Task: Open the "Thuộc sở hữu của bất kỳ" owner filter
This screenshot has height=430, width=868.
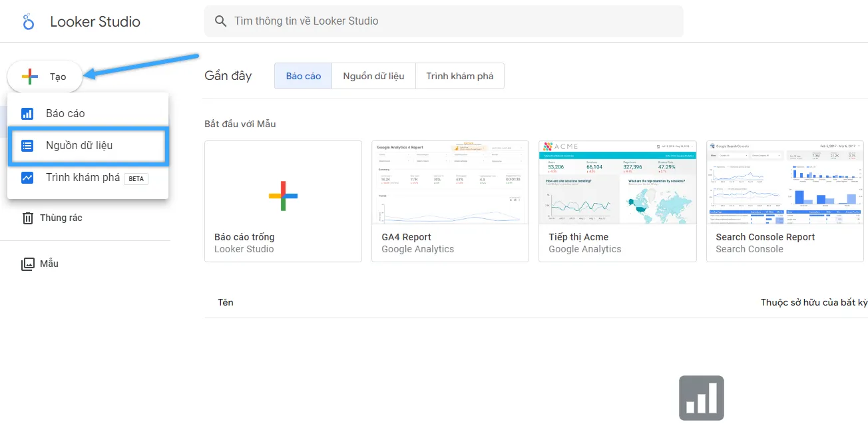Action: coord(814,302)
